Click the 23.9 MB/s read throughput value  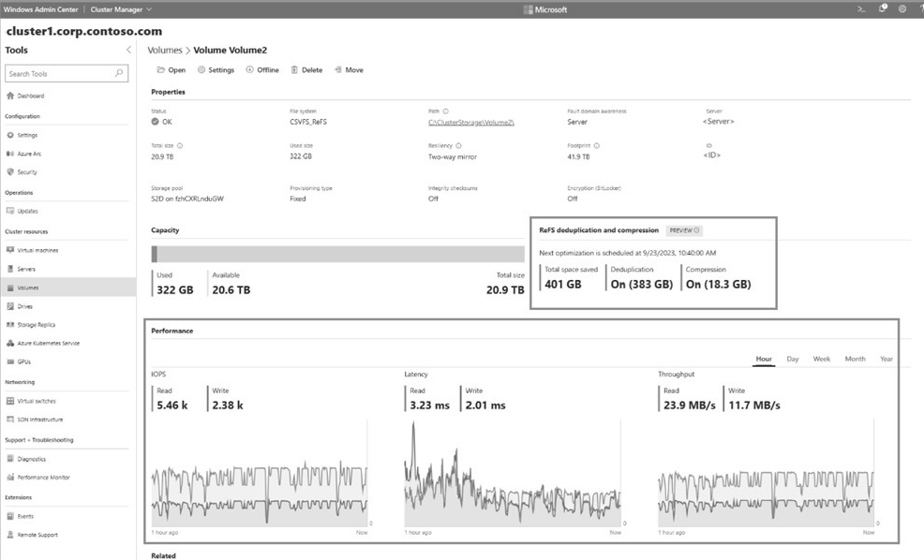[x=690, y=405]
